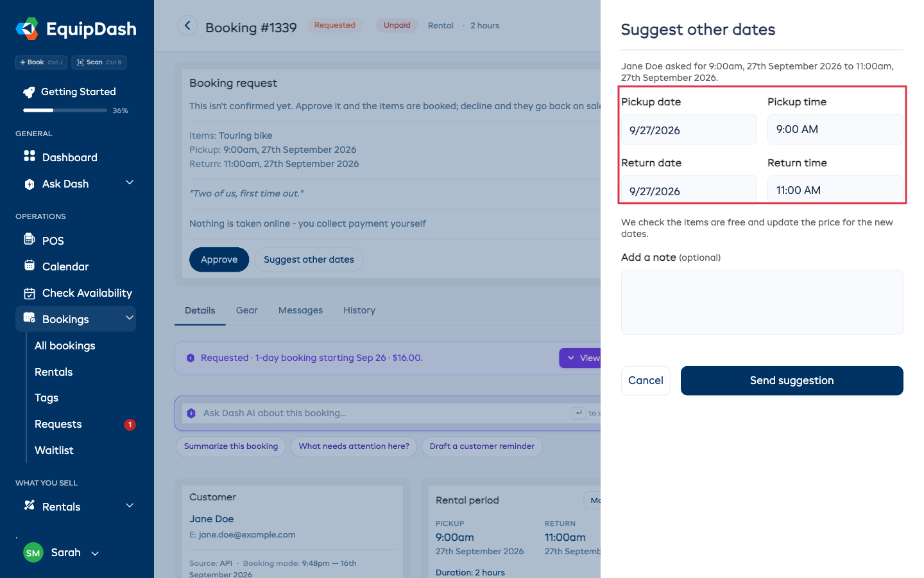Image resolution: width=924 pixels, height=578 pixels.
Task: Open the Calendar icon in sidebar
Action: pyautogui.click(x=30, y=265)
